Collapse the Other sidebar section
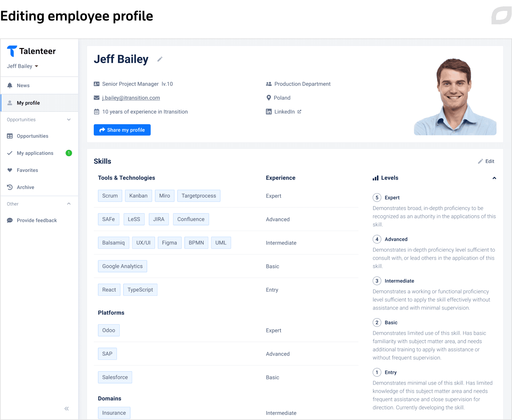 pyautogui.click(x=69, y=204)
